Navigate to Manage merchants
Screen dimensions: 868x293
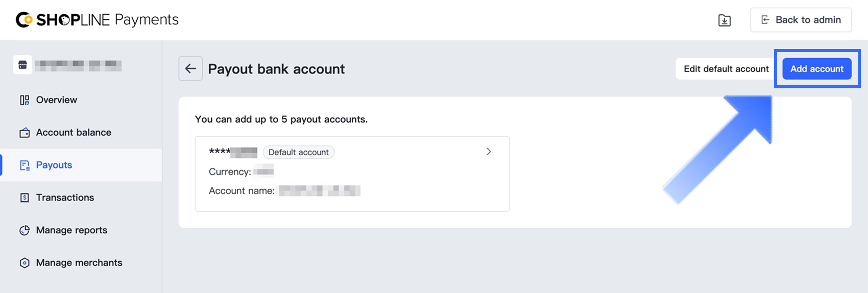pyautogui.click(x=79, y=263)
